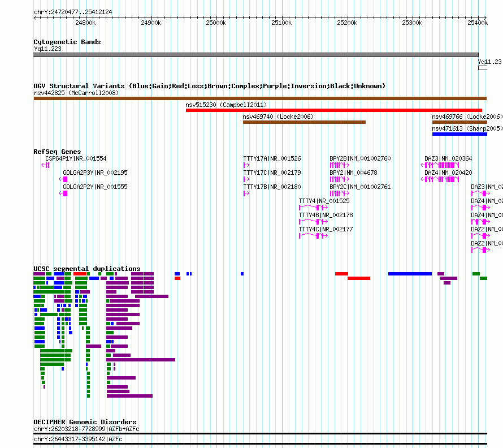The image size is (503, 448).
Task: Select the GOLGA2P3Y gene glyph
Action: (x=63, y=179)
